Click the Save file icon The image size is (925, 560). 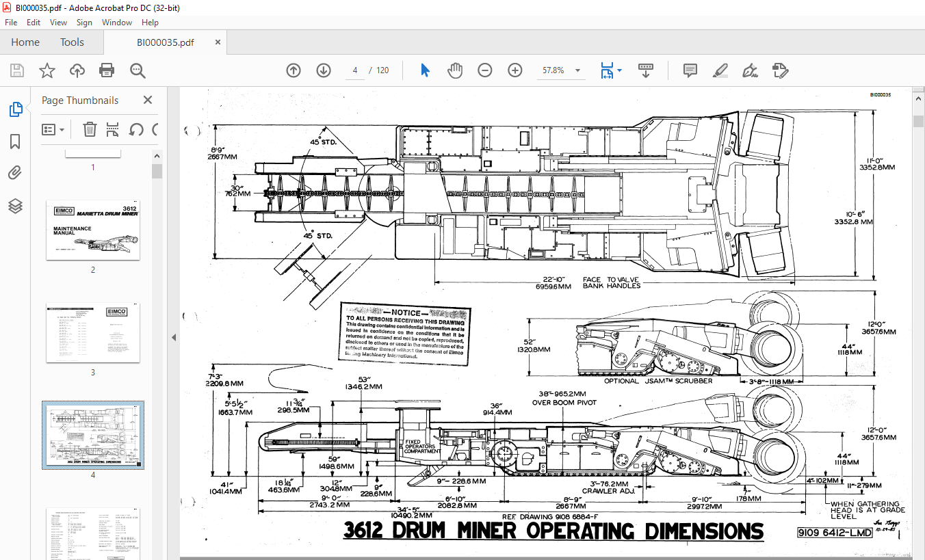pos(17,70)
